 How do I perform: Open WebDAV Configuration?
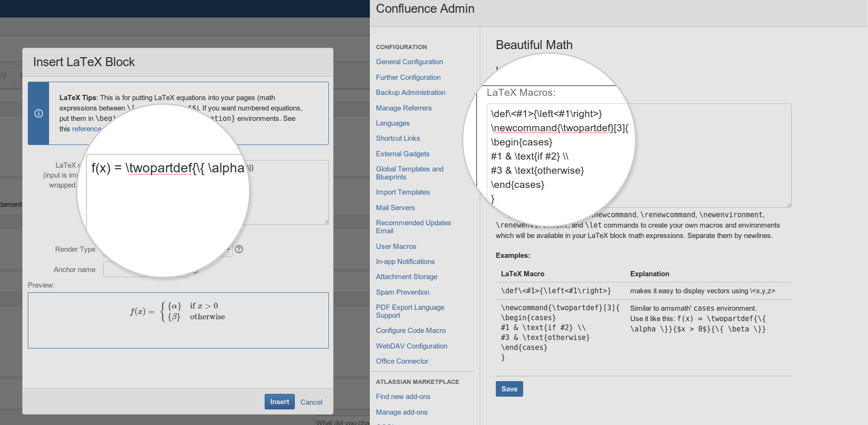pyautogui.click(x=411, y=346)
